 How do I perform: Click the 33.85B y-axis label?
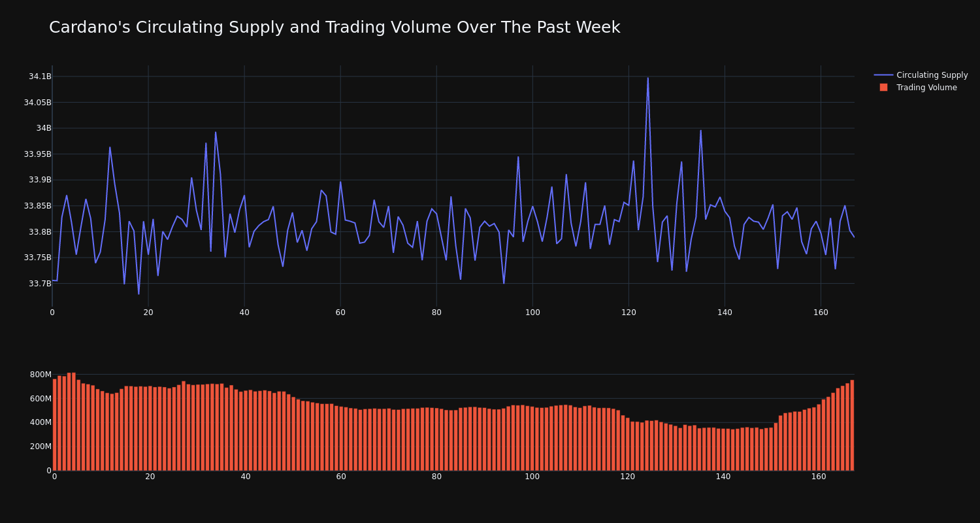tap(37, 206)
